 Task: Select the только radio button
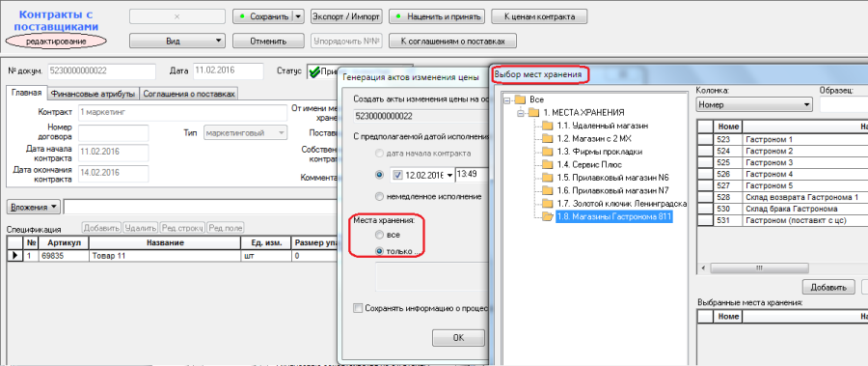coord(380,251)
